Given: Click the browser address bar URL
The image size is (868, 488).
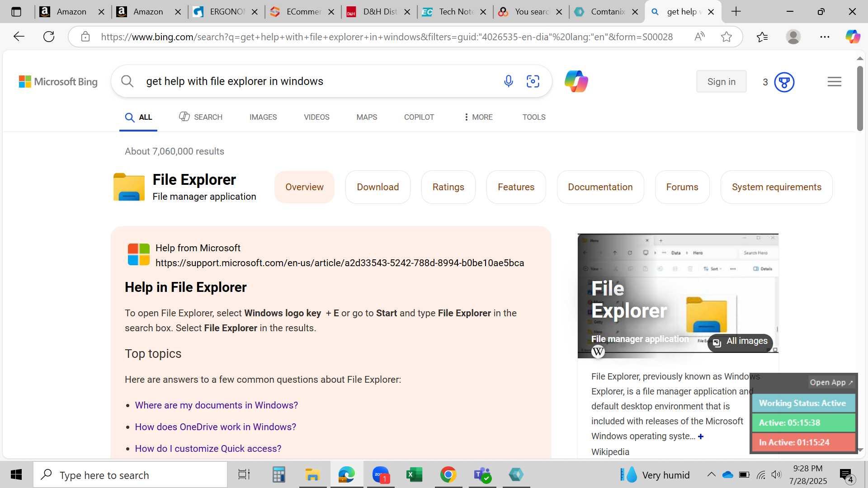Looking at the screenshot, I should pyautogui.click(x=387, y=37).
